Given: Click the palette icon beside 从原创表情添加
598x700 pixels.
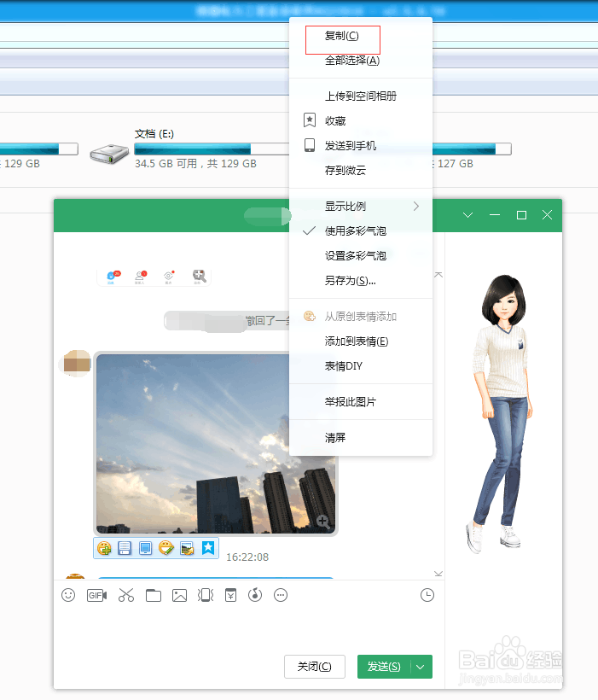Looking at the screenshot, I should [x=310, y=316].
